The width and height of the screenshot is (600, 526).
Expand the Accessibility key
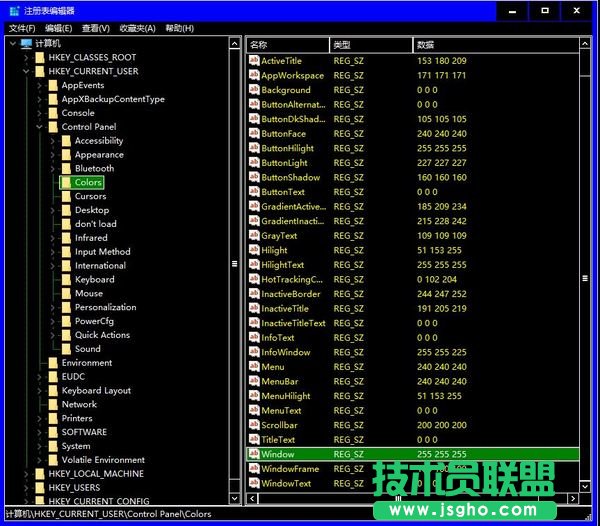[52, 141]
